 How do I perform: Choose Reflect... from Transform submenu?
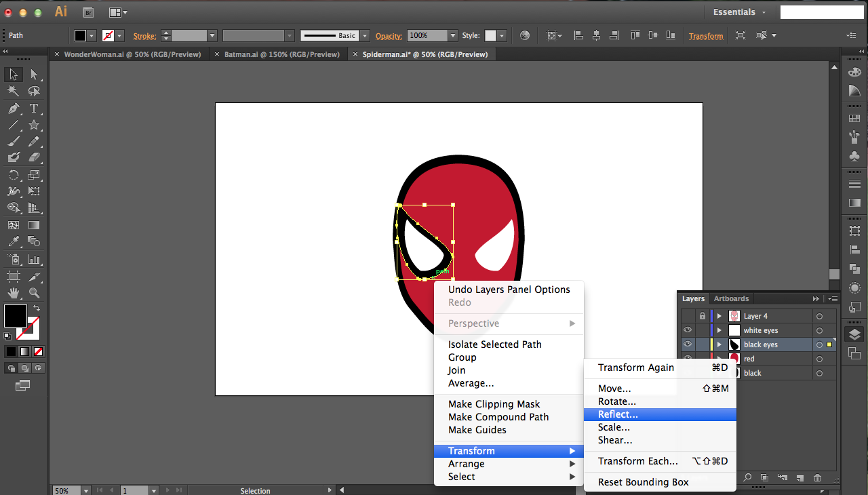pyautogui.click(x=618, y=414)
